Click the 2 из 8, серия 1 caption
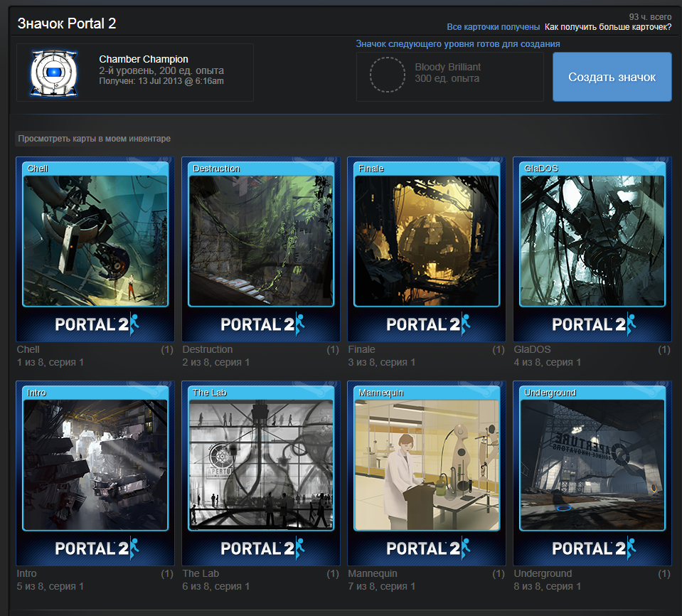Image resolution: width=682 pixels, height=616 pixels. 215,362
